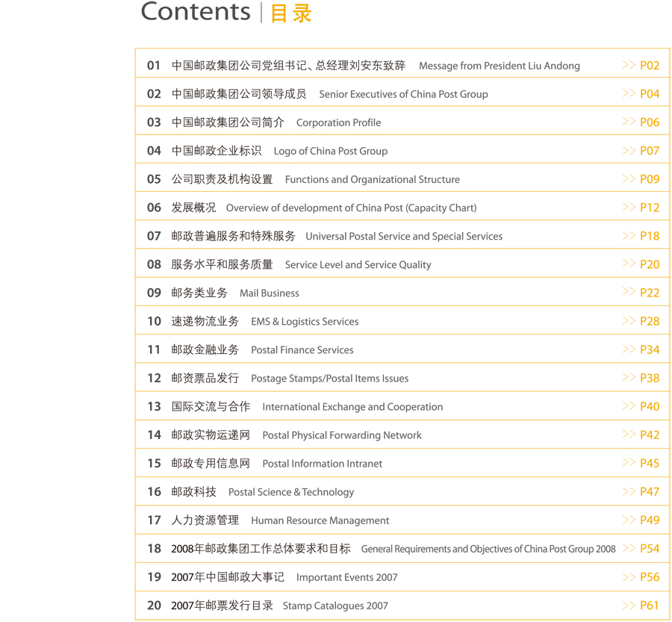Viewport: 672px width, 622px height.
Task: Open 'Message from President Liu Andong' entry
Action: pos(500,66)
